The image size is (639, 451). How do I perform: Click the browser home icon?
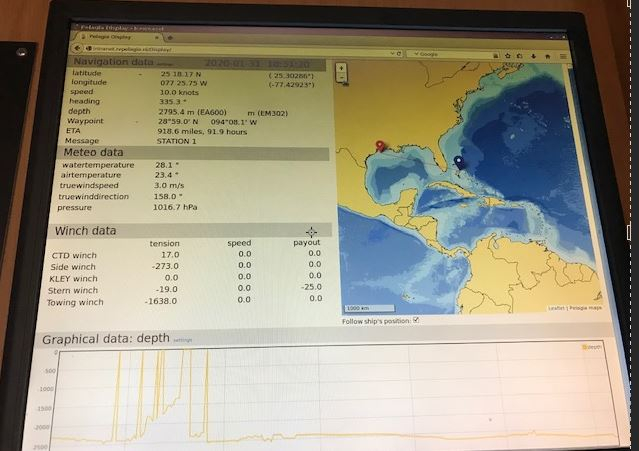click(547, 54)
